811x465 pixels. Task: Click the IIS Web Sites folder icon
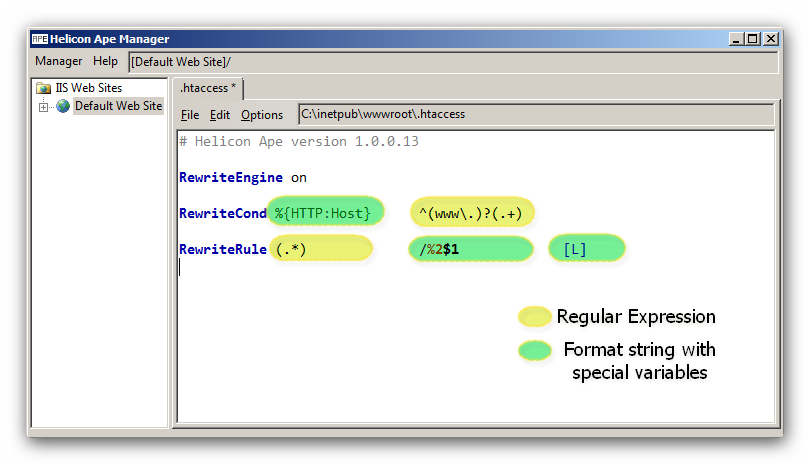pyautogui.click(x=44, y=88)
